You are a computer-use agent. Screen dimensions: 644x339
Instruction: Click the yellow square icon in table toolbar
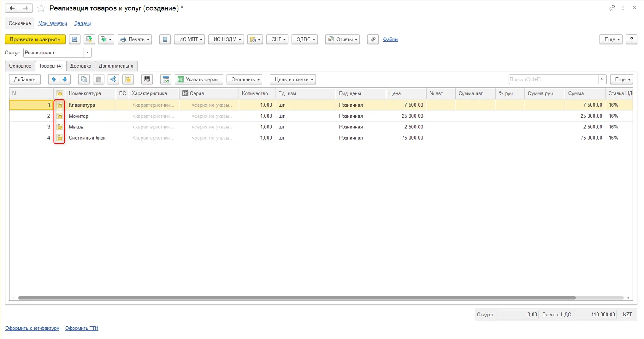pos(128,79)
